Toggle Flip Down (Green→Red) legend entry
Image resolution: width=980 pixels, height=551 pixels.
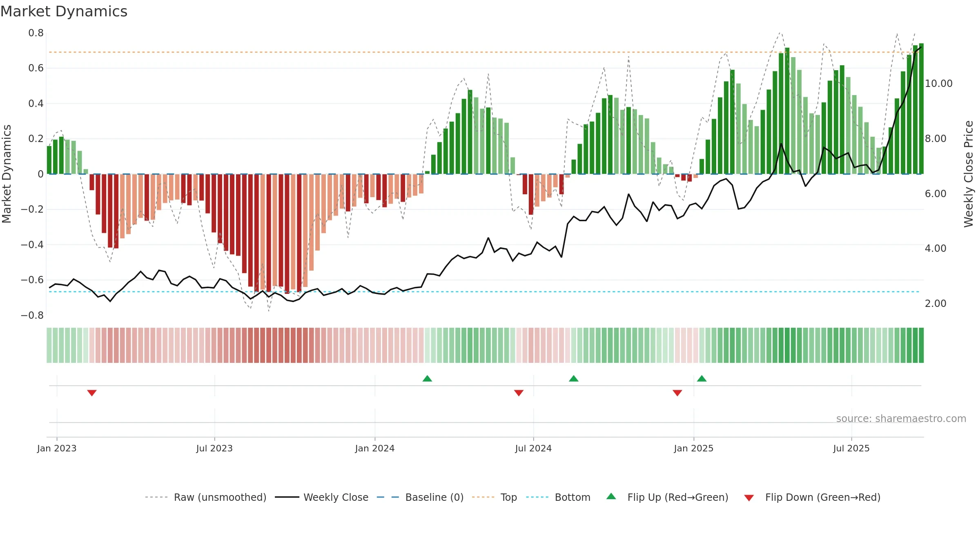click(812, 497)
